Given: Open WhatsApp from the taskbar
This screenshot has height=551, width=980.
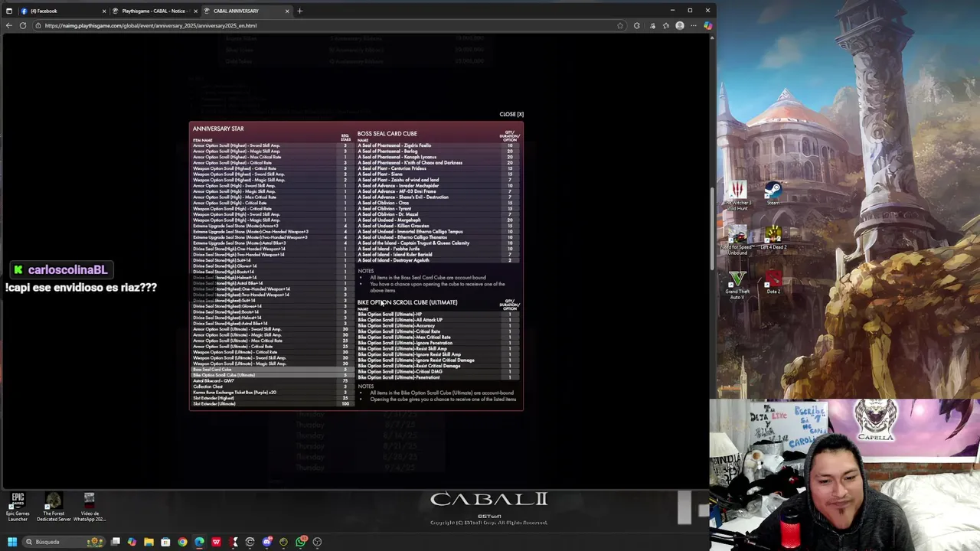Looking at the screenshot, I should (x=300, y=542).
